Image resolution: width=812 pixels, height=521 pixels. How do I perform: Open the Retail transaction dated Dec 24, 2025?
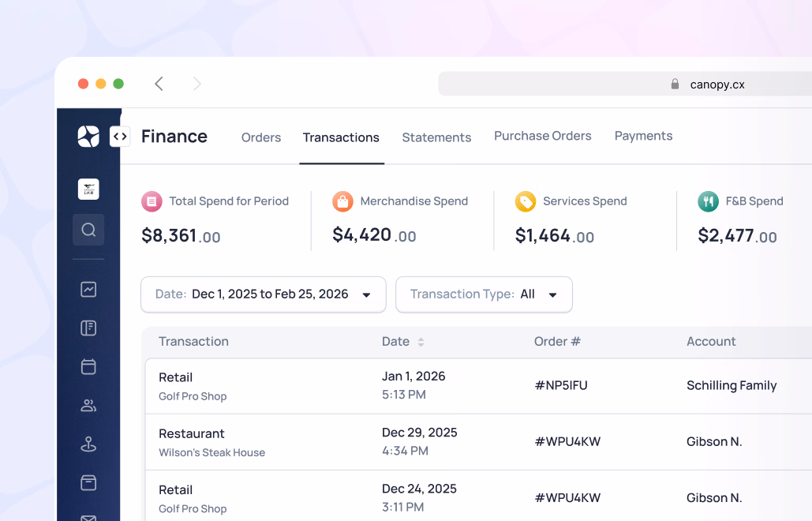[478, 497]
